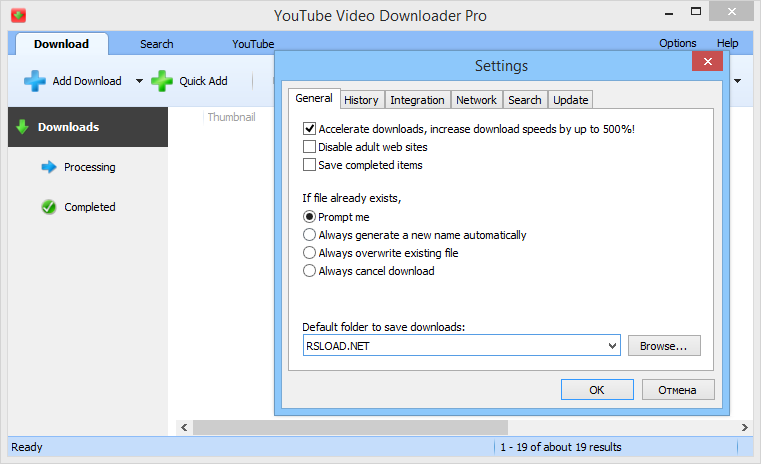761x464 pixels.
Task: Select the Prompt me radio button
Action: (309, 216)
